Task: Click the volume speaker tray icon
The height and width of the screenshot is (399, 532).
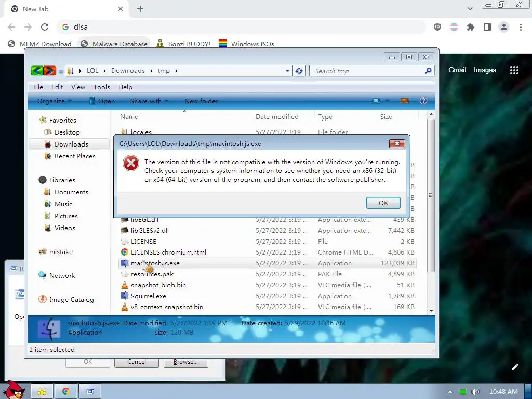Action: point(475,392)
